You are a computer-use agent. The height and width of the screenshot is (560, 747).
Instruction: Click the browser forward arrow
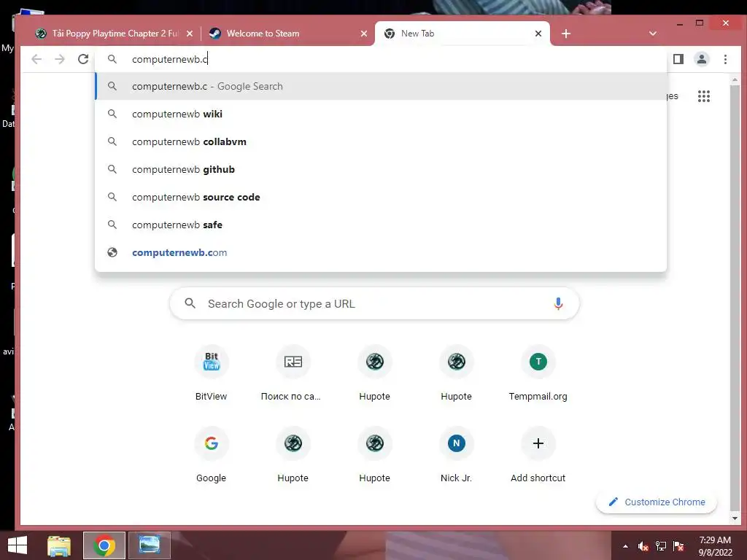(x=60, y=59)
